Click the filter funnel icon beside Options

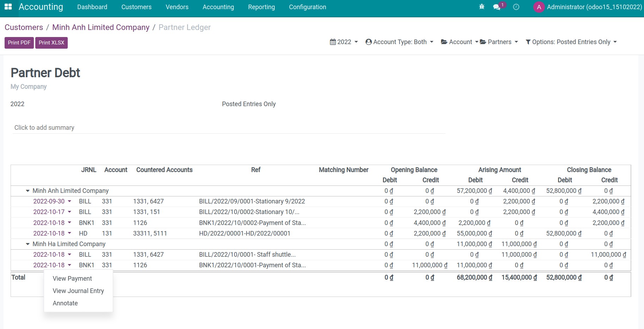pos(528,42)
